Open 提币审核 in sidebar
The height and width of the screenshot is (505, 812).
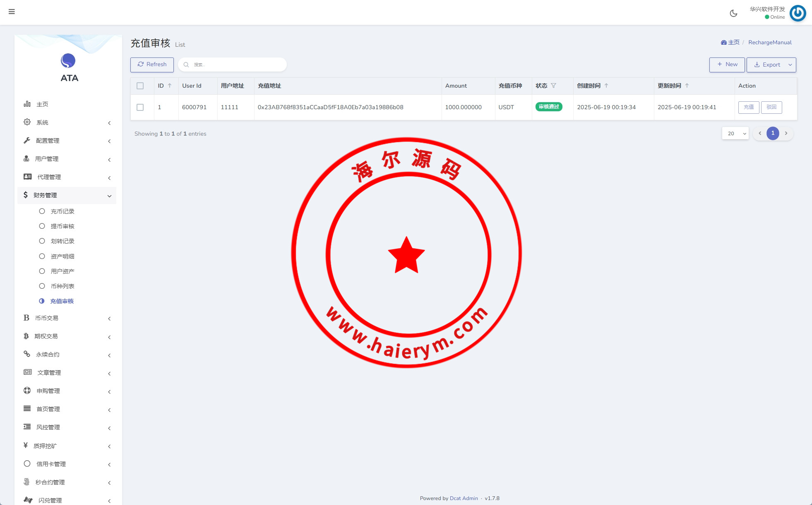62,226
